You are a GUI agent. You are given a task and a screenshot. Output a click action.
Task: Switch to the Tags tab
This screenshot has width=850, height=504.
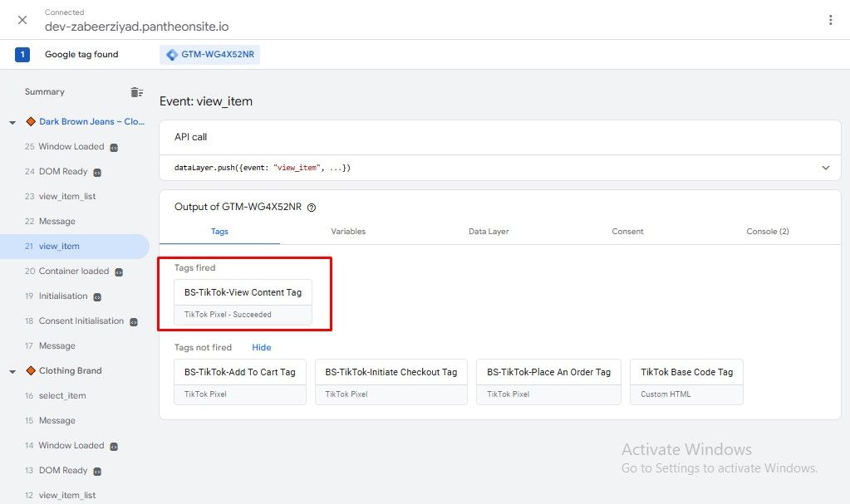click(219, 232)
